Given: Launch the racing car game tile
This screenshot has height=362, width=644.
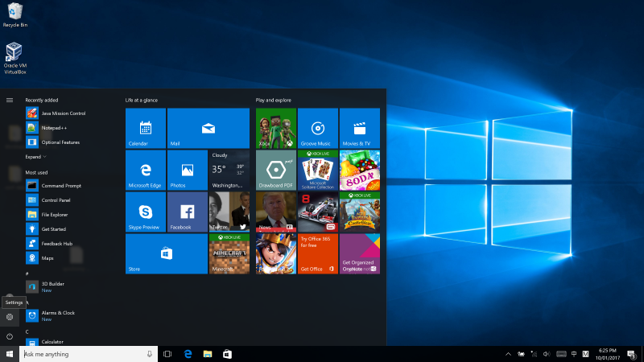Looking at the screenshot, I should click(318, 212).
